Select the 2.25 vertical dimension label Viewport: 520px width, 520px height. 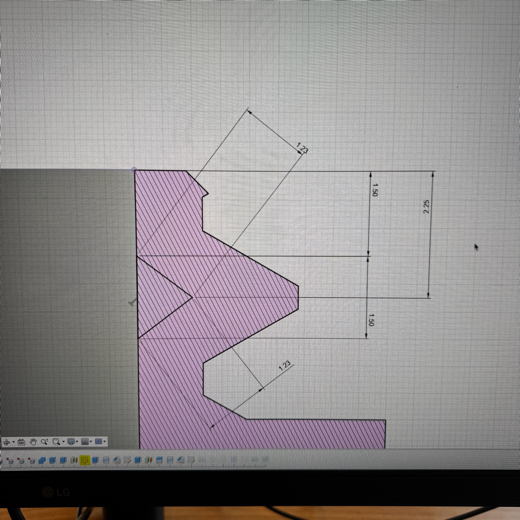(426, 207)
